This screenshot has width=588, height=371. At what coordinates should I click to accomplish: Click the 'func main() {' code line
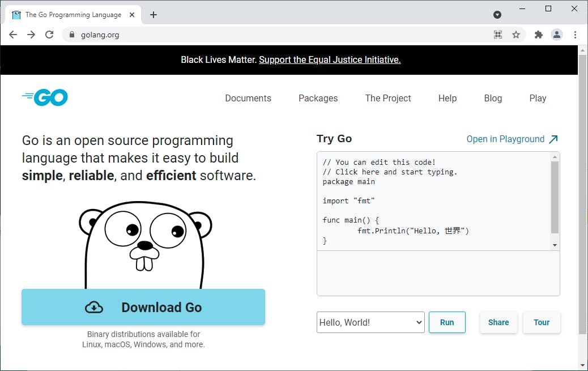click(x=351, y=220)
